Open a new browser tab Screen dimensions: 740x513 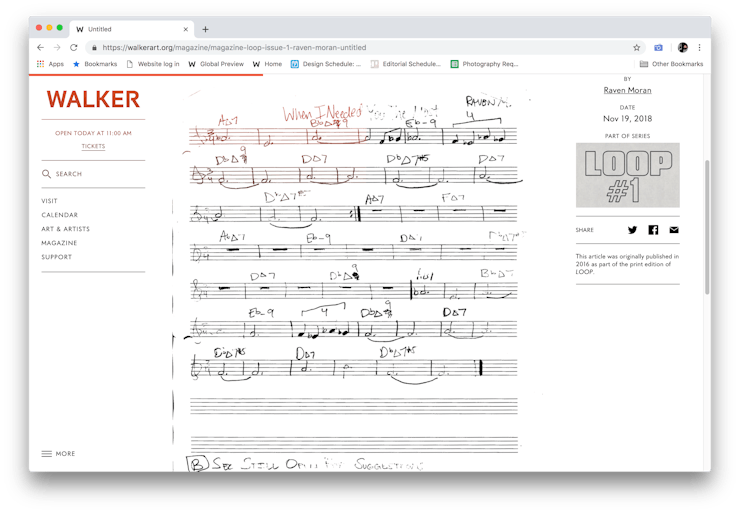[206, 29]
